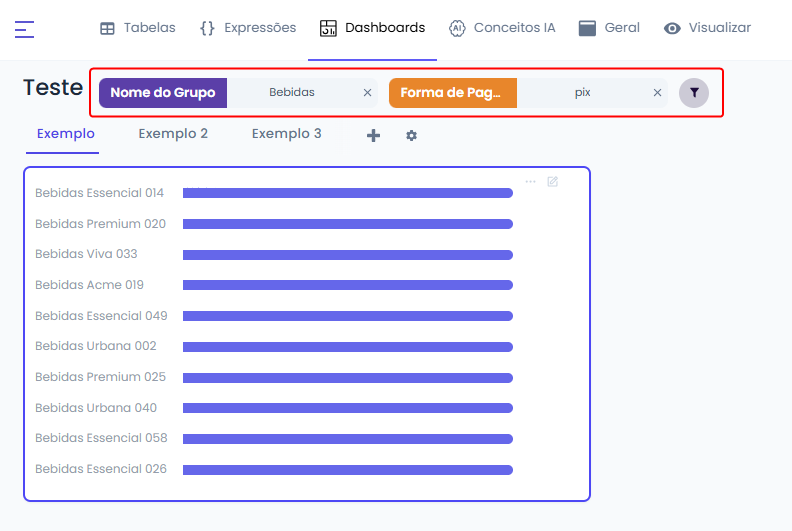Select the Exemplo dashboard tab
Viewport: 792px width, 531px height.
point(66,134)
